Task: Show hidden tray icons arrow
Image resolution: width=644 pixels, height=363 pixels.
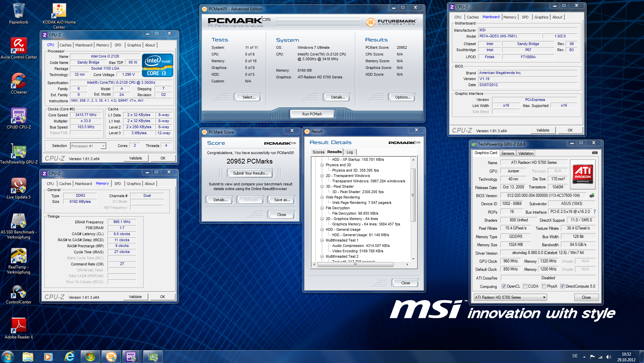Action: tap(584, 357)
